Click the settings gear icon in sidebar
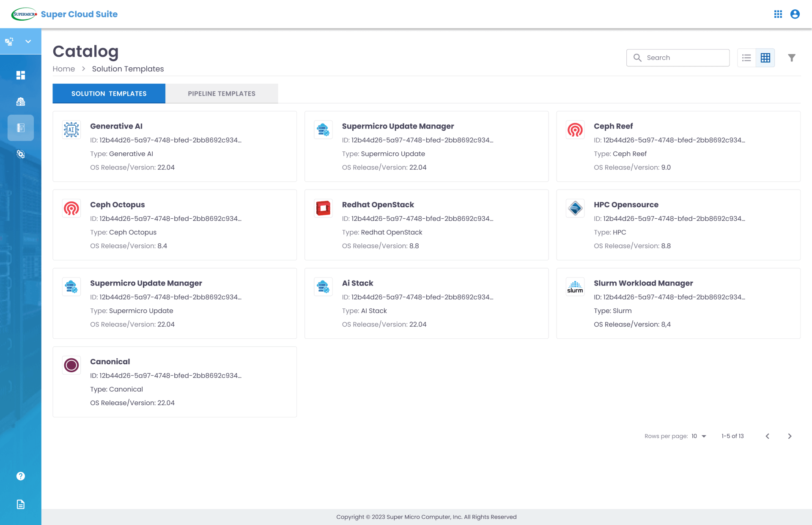Viewport: 812px width, 525px height. 21,154
